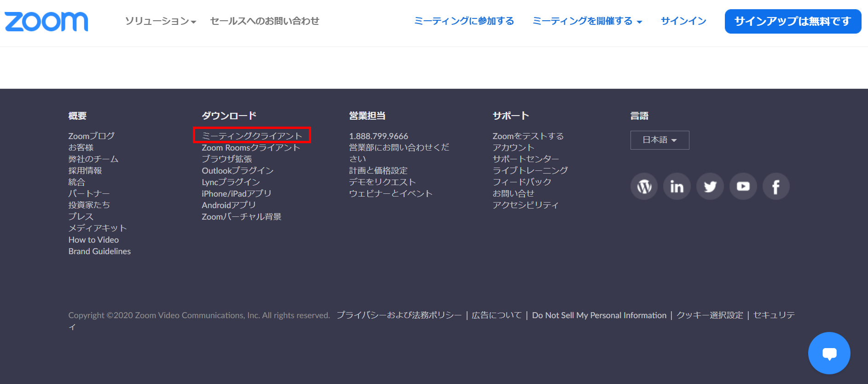Open the Zoomバーチャル背景 link
Image resolution: width=868 pixels, height=384 pixels.
tap(242, 216)
